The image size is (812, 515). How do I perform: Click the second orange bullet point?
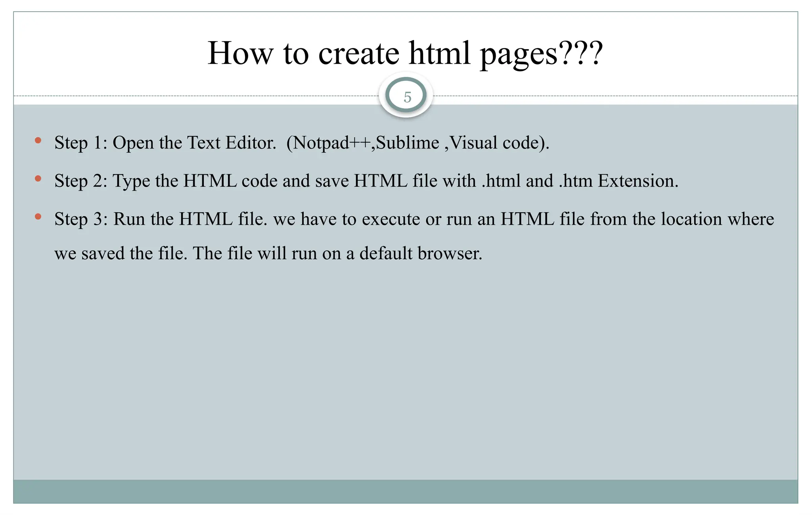38,179
